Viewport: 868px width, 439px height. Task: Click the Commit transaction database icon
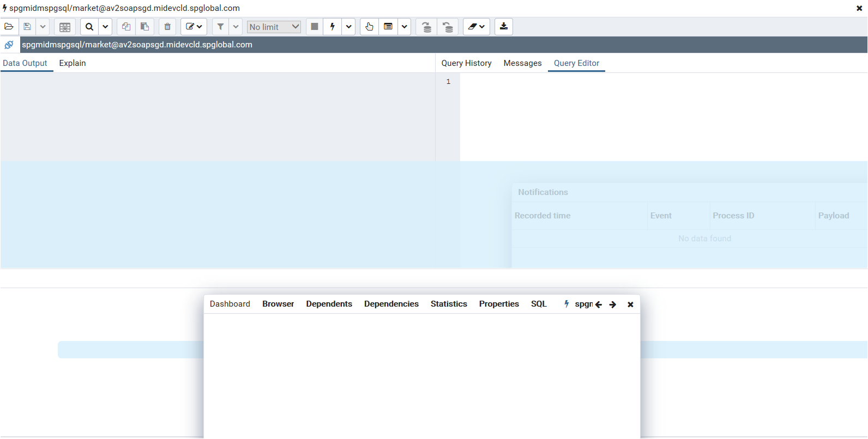[x=426, y=27]
